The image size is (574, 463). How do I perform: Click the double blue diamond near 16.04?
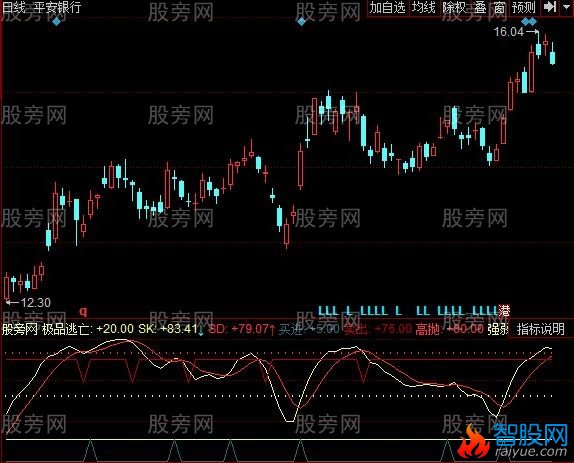pos(529,22)
